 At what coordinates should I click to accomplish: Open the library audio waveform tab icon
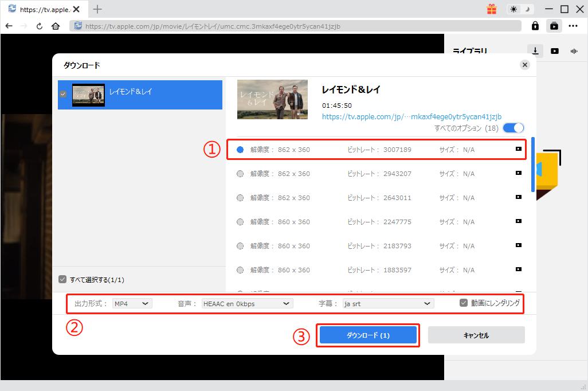click(x=574, y=51)
